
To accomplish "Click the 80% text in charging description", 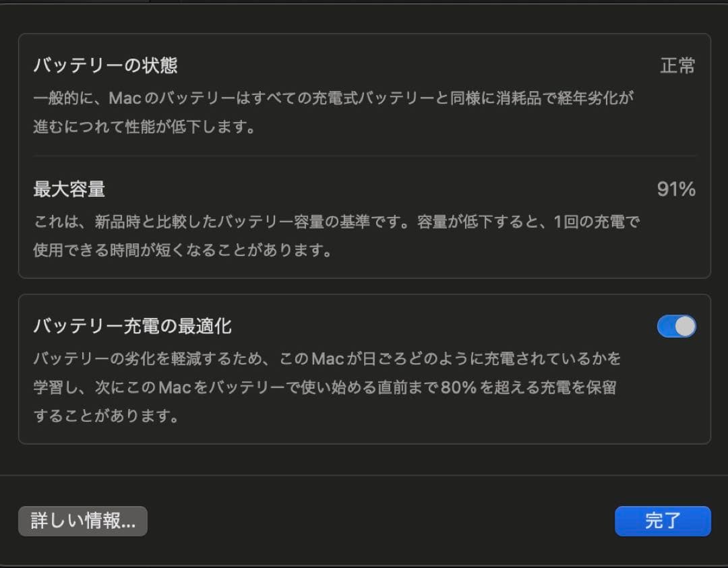I will coord(458,387).
